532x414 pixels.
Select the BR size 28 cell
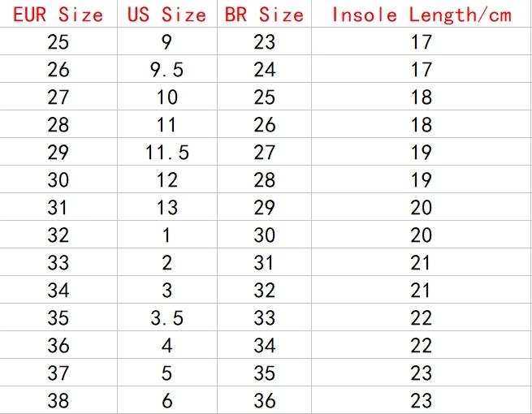tap(264, 179)
